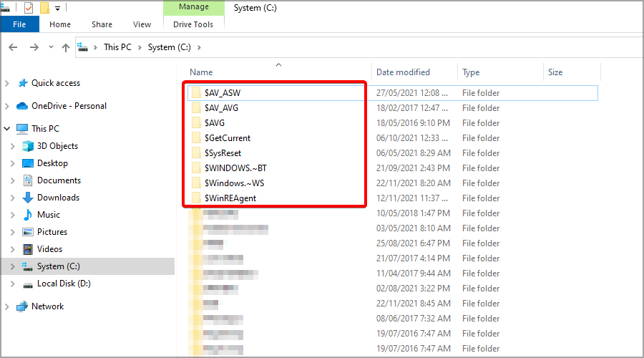Screen dimensions: 644x358
Task: Click date 10/05/2018 1:47 PM cell
Action: point(413,213)
